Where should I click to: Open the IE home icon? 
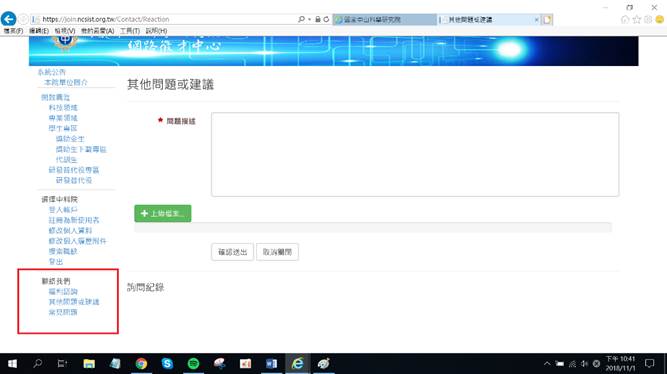coord(625,20)
